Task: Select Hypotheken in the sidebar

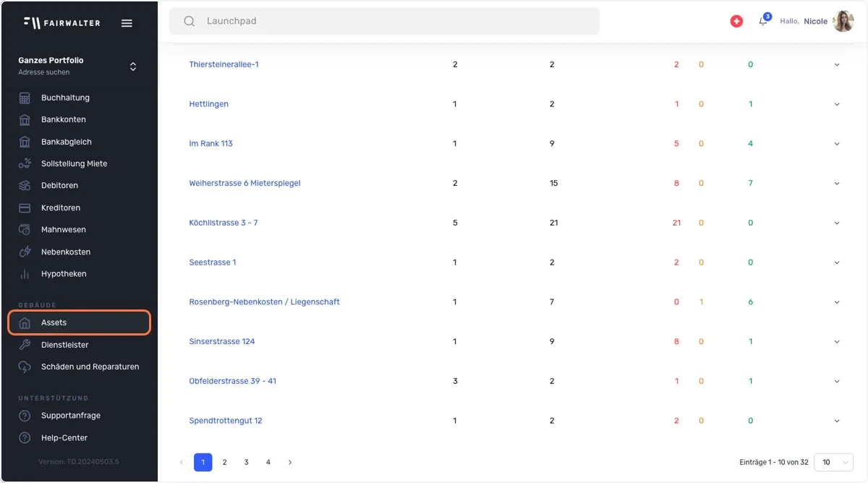Action: click(x=64, y=274)
